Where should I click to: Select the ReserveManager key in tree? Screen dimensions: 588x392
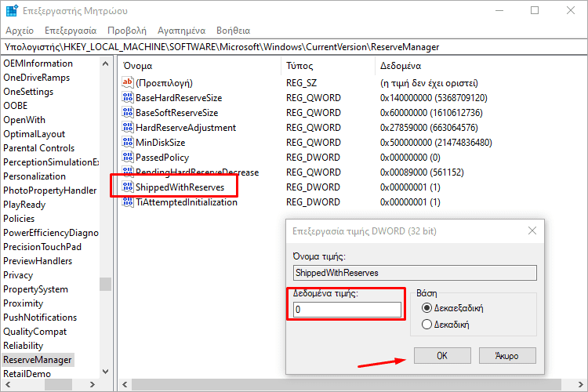[x=38, y=360]
